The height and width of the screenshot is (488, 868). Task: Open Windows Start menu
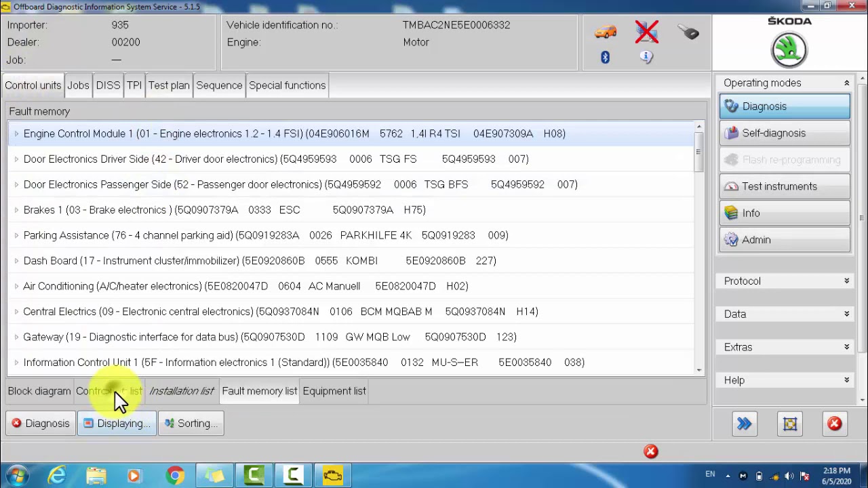(x=18, y=475)
